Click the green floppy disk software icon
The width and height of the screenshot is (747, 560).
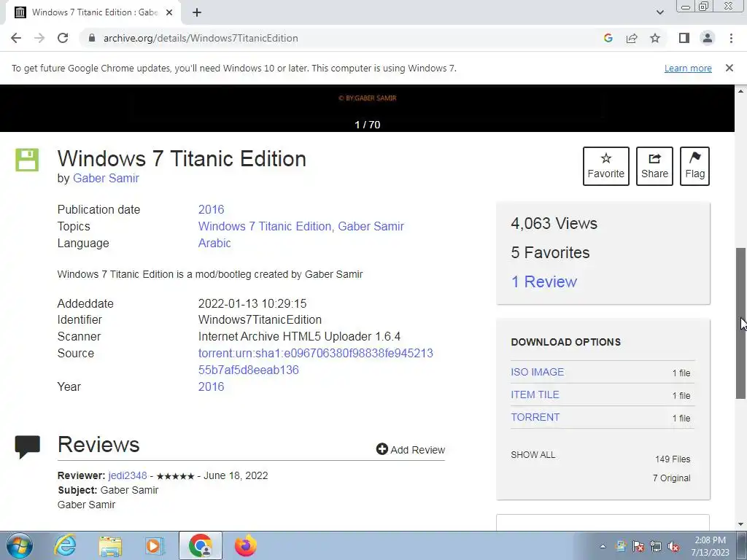pos(27,160)
